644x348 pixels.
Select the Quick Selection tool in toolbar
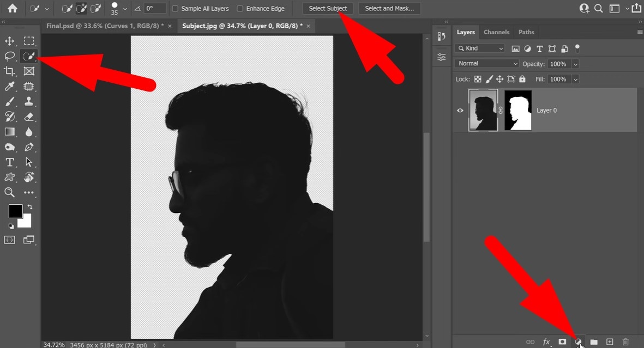29,56
